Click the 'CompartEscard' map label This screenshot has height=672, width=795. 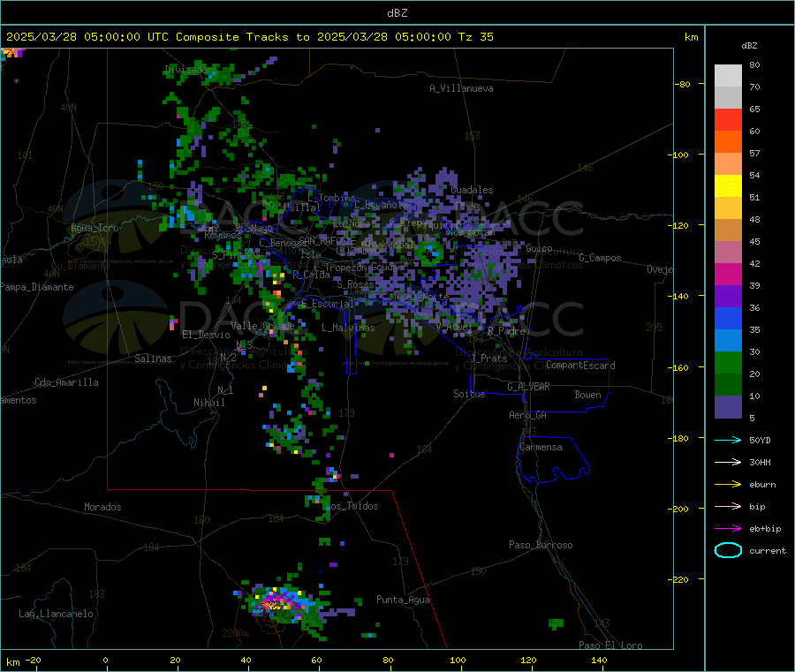click(580, 366)
